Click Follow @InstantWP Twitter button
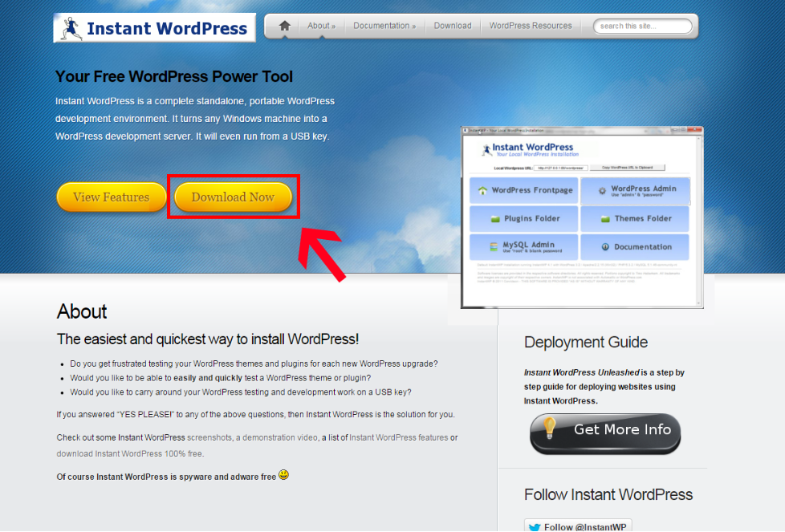 click(578, 526)
